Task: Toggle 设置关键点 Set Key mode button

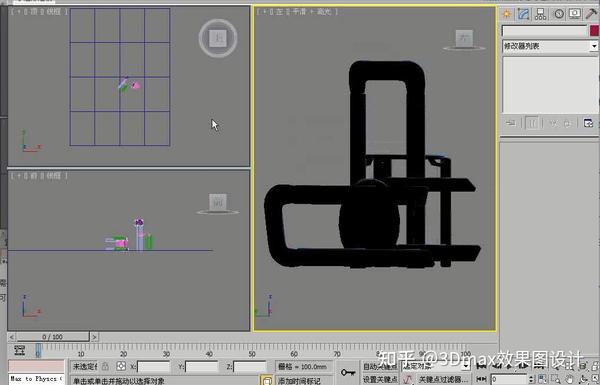Action: click(x=380, y=380)
